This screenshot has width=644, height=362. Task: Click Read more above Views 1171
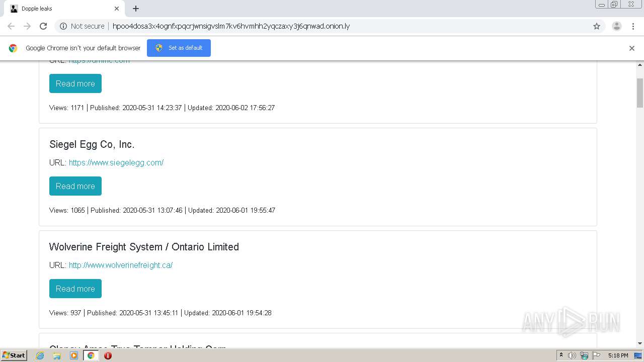click(75, 83)
